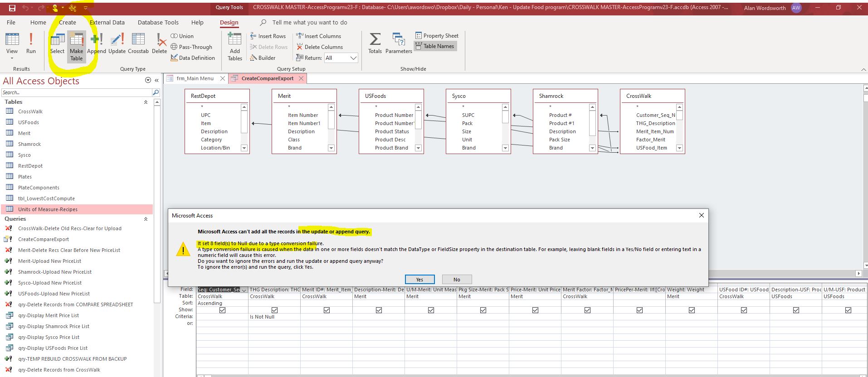Viewport: 868px width, 377px height.
Task: Open the Database Tools ribbon tab
Action: pos(158,22)
